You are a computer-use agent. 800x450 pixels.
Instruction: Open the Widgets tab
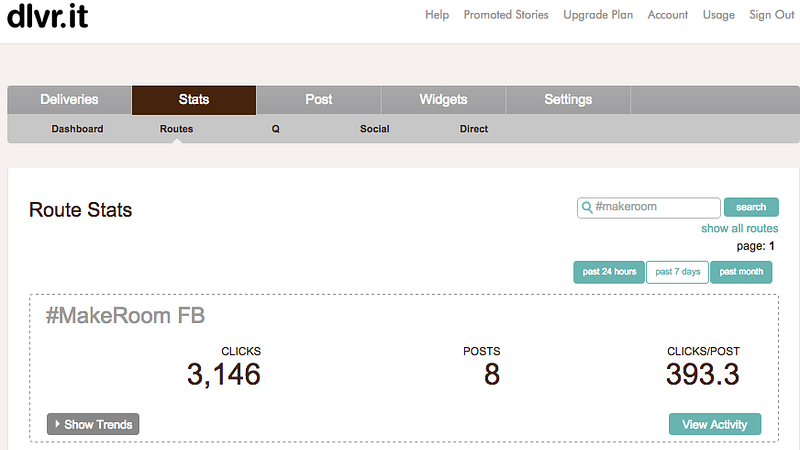pos(443,99)
